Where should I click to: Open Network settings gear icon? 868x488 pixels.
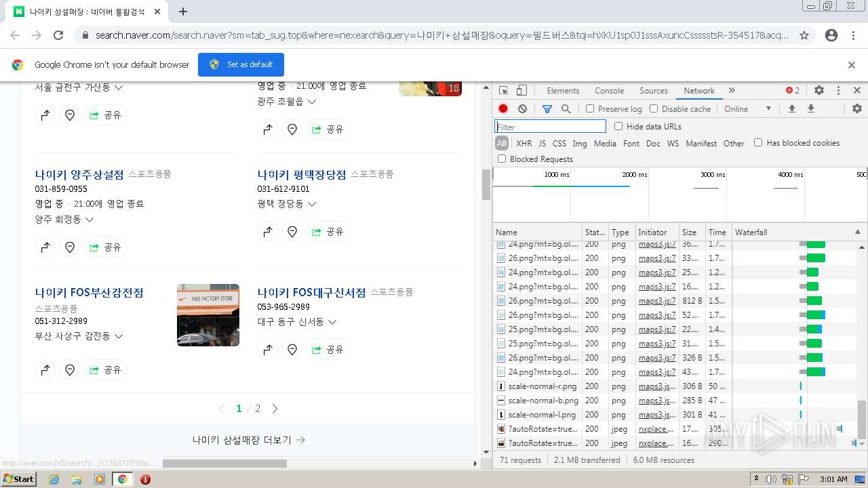coord(857,108)
